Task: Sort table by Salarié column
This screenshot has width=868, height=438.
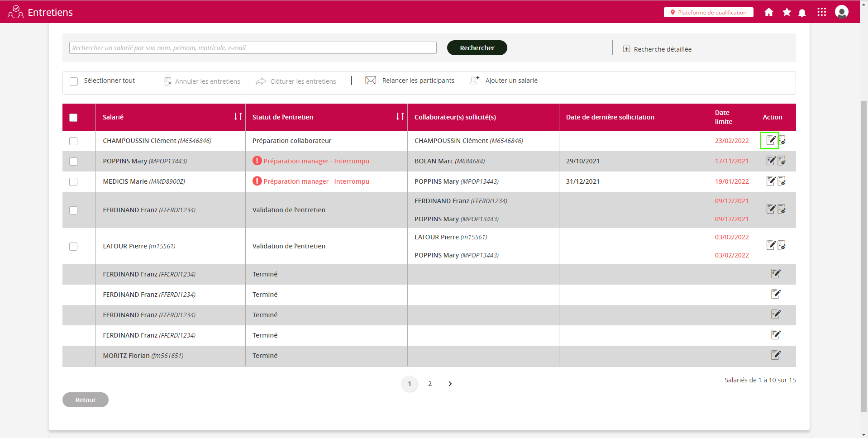Action: coord(238,117)
